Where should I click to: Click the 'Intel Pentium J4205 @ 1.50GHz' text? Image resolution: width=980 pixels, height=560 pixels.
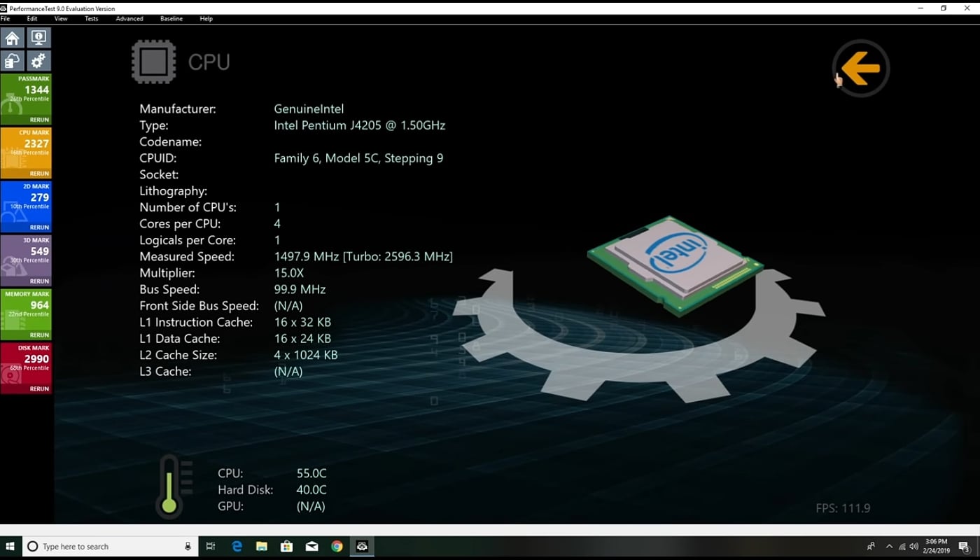click(x=360, y=125)
